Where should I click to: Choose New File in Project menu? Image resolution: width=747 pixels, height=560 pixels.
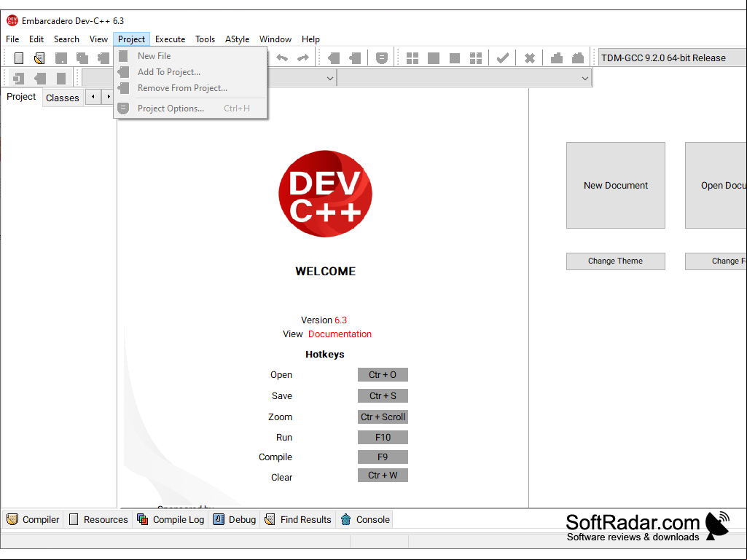(190, 56)
